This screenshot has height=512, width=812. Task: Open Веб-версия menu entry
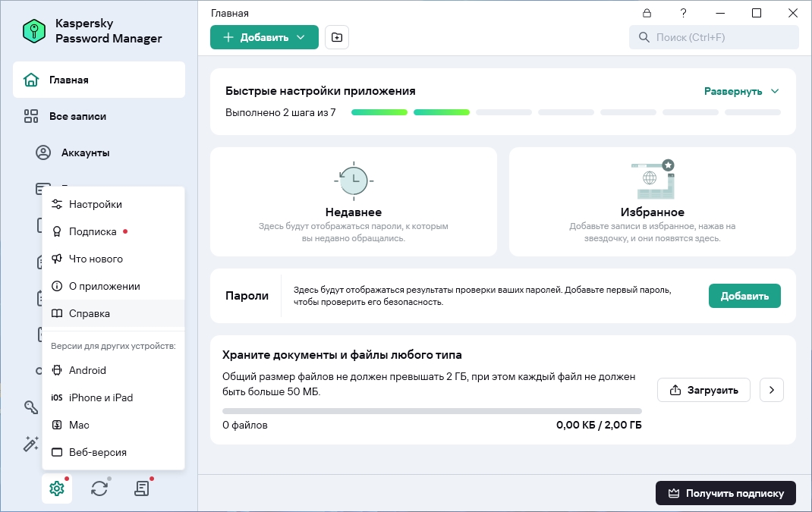(x=113, y=453)
